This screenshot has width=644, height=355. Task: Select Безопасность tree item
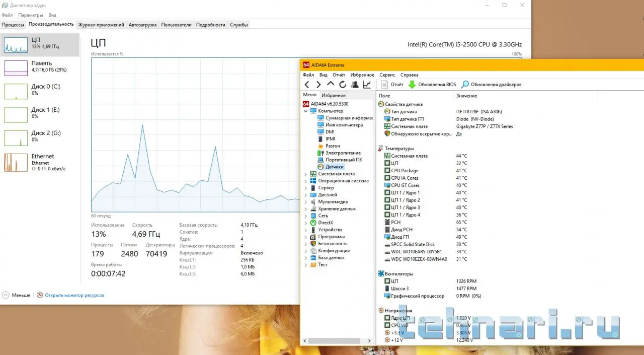(329, 244)
